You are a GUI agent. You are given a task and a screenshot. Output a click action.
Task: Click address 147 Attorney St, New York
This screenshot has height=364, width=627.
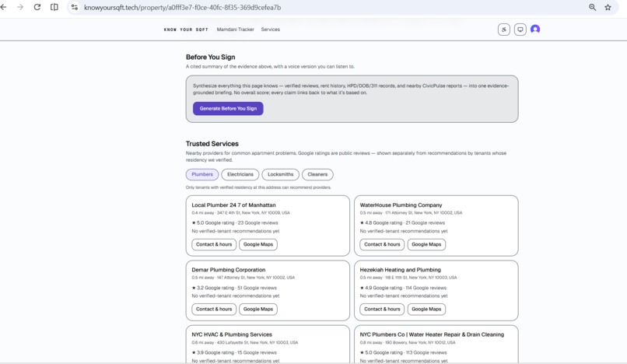[256, 278]
